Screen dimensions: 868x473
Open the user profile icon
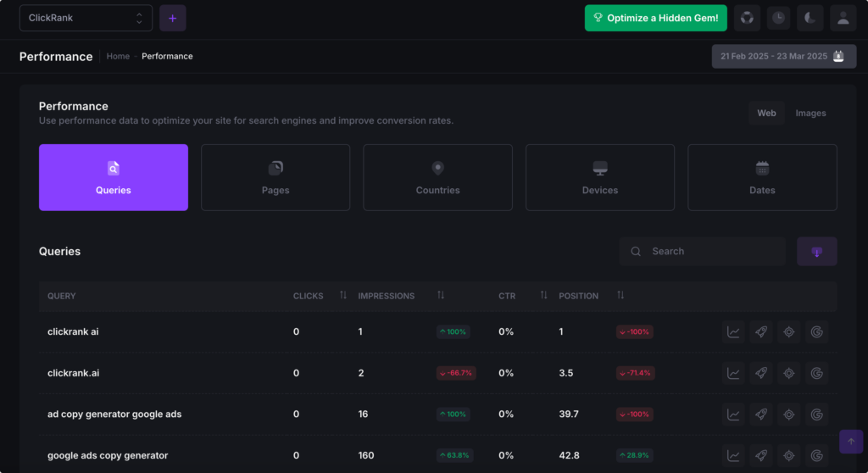(x=843, y=19)
